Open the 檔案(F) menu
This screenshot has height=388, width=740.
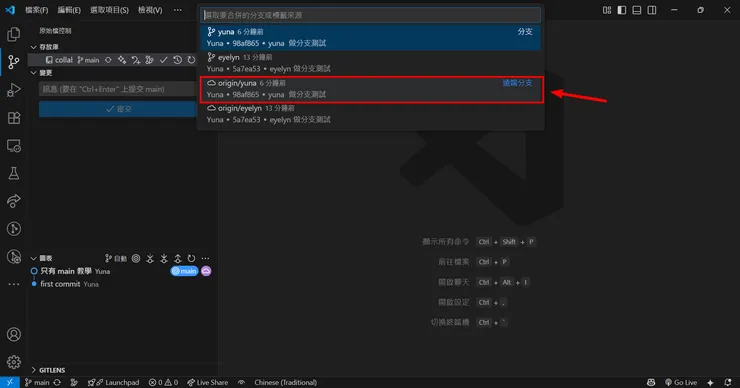[36, 10]
